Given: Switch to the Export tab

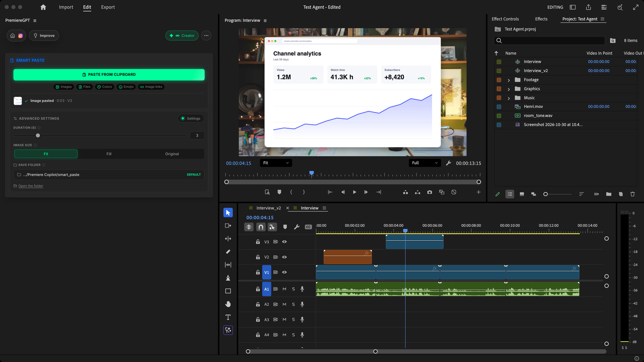Looking at the screenshot, I should point(108,7).
